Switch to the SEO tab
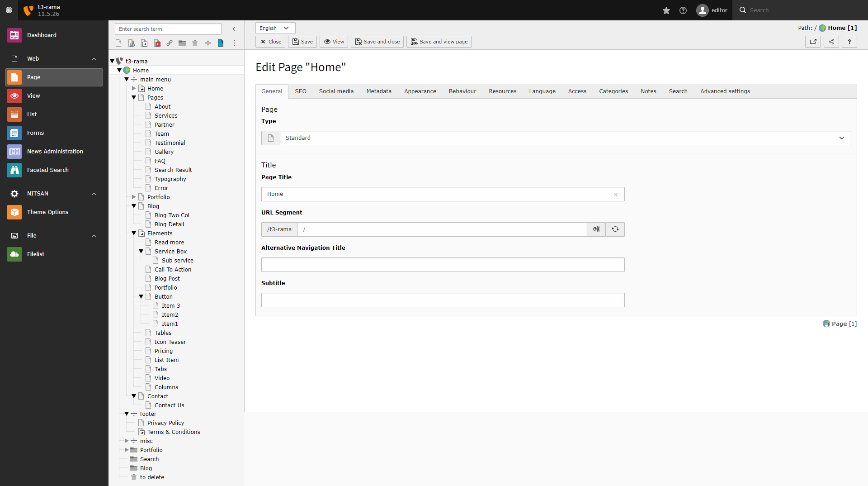868x486 pixels. (300, 91)
